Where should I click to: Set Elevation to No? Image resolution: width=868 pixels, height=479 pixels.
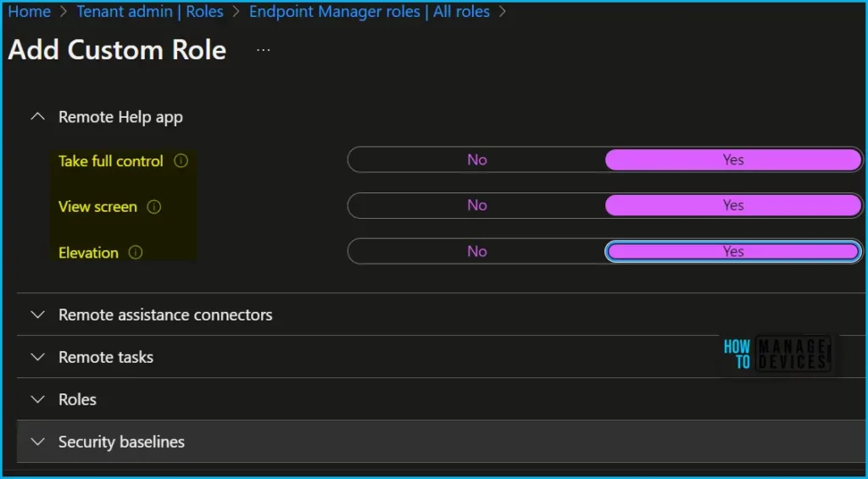(476, 251)
